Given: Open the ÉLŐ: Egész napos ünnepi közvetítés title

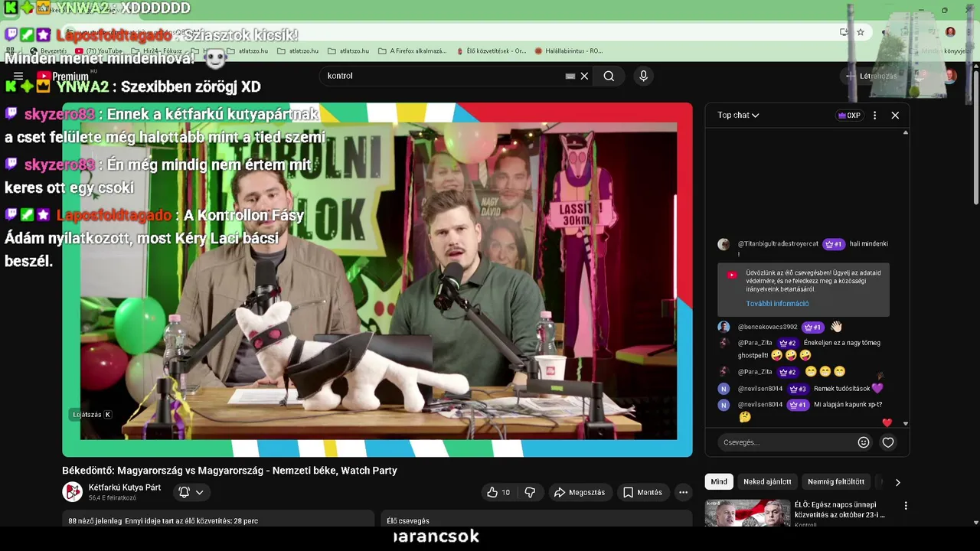Looking at the screenshot, I should [x=840, y=510].
